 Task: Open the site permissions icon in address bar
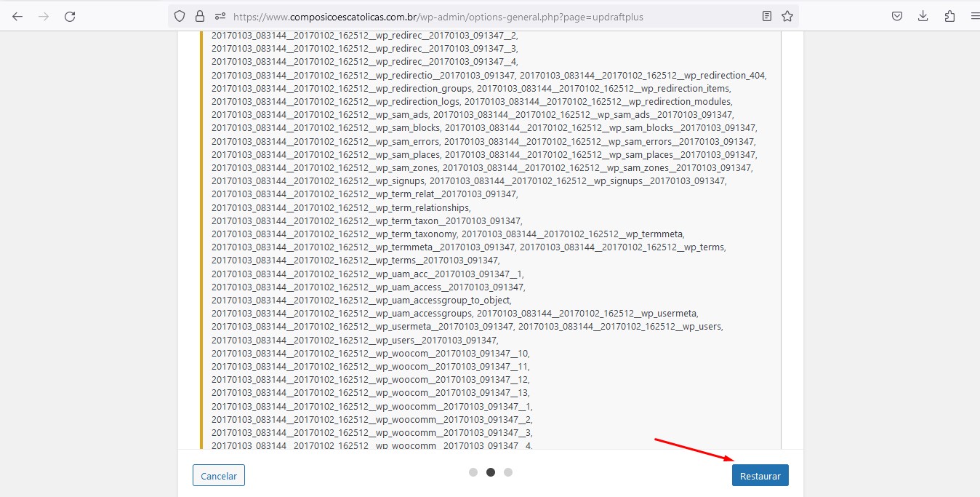pyautogui.click(x=220, y=16)
